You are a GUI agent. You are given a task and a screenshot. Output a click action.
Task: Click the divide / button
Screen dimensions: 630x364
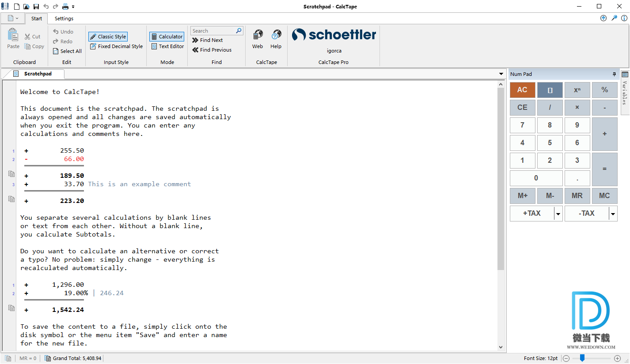pos(550,108)
